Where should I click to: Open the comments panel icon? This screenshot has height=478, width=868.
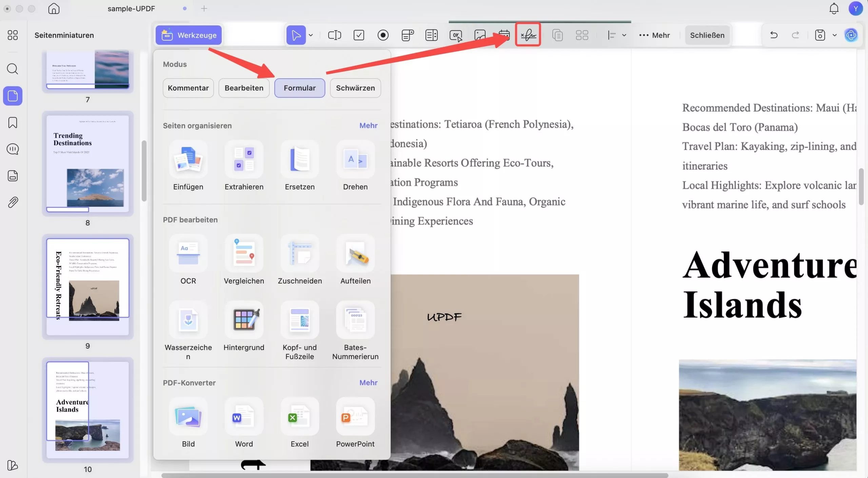(13, 149)
